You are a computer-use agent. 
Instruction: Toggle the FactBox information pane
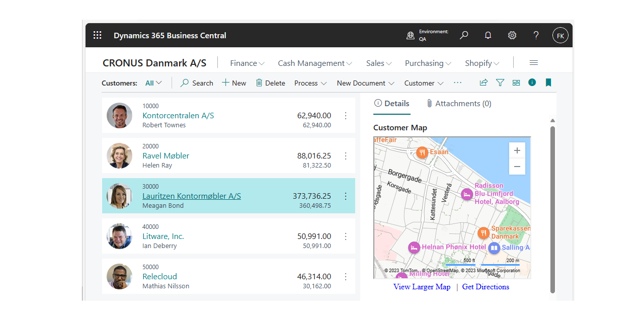click(x=532, y=83)
